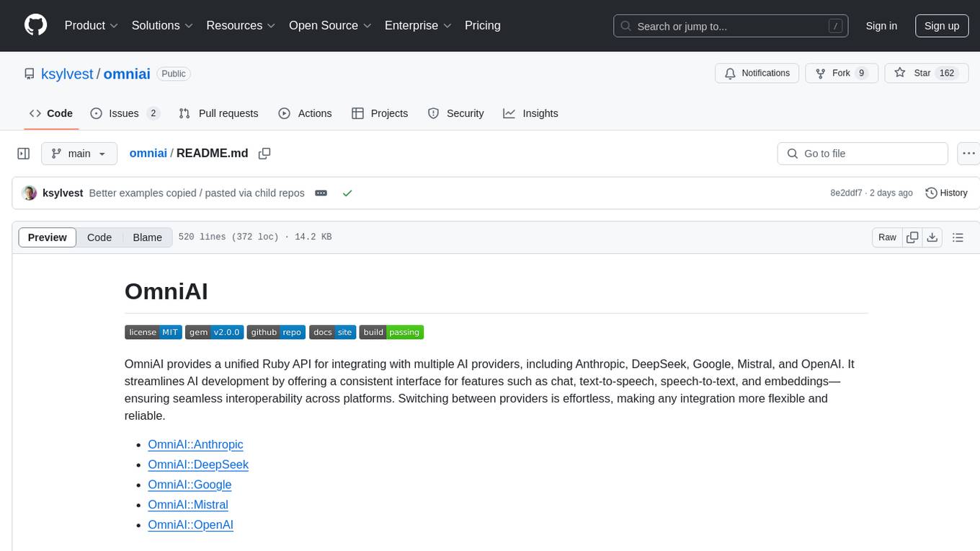Expand the commit message details ellipsis

(x=321, y=193)
